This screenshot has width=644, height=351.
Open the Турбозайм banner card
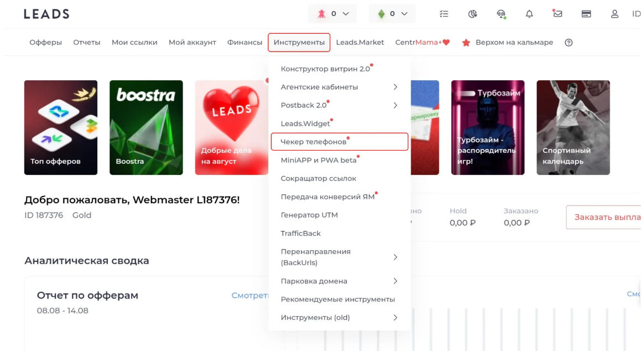point(488,127)
